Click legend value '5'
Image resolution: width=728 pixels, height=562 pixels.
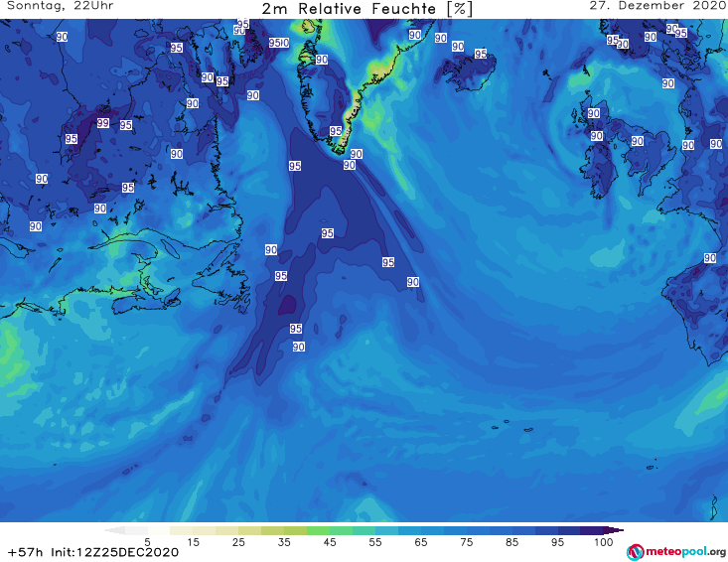147,542
